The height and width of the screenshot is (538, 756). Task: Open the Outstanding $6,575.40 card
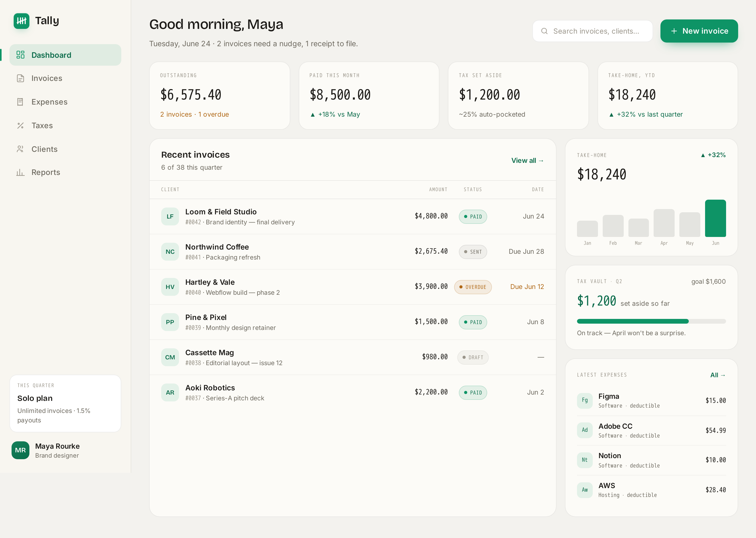(x=220, y=95)
